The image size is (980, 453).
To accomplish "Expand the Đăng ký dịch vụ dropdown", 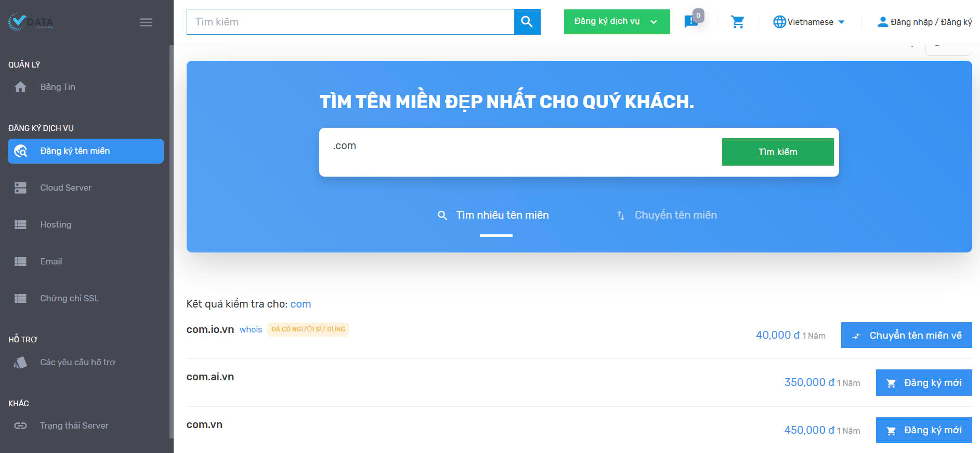I will (x=617, y=22).
